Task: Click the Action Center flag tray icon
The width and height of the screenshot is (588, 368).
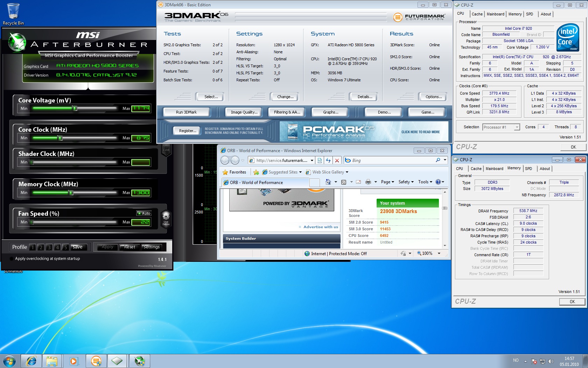Action: (534, 361)
